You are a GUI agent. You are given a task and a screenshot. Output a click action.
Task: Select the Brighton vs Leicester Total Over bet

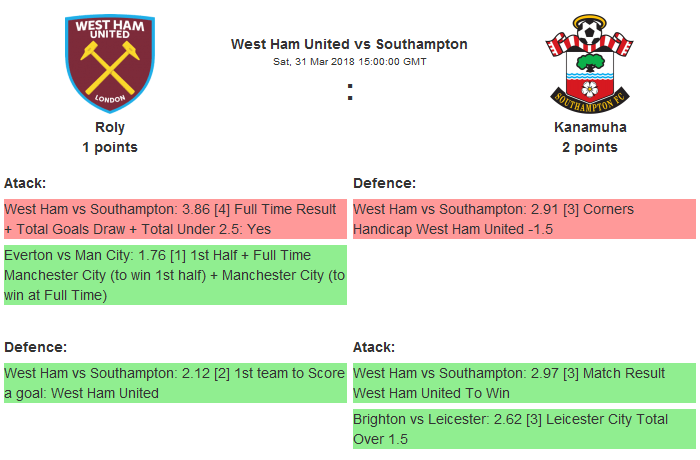pyautogui.click(x=524, y=429)
